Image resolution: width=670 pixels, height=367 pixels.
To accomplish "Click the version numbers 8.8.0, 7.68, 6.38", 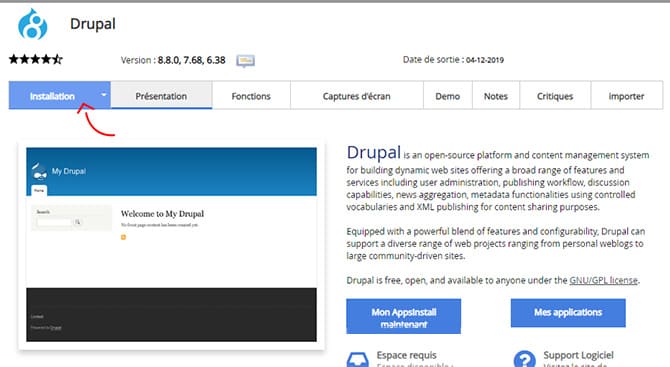I will pyautogui.click(x=191, y=60).
